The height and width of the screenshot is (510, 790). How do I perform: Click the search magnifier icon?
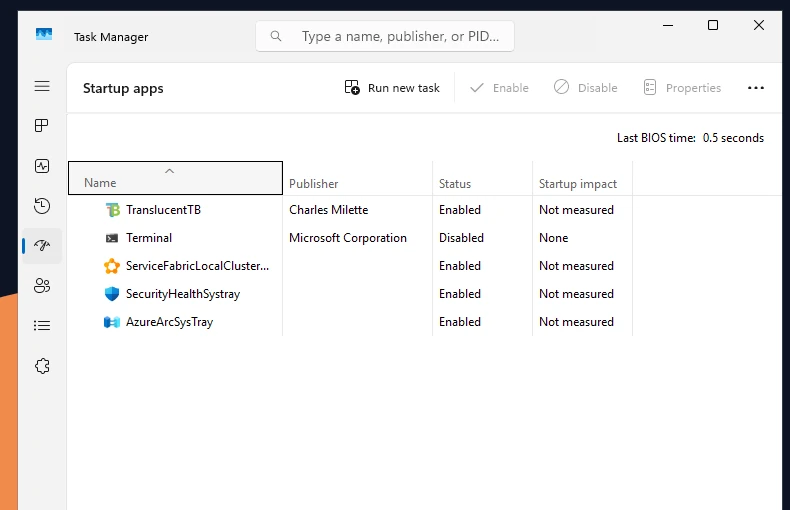pos(276,36)
